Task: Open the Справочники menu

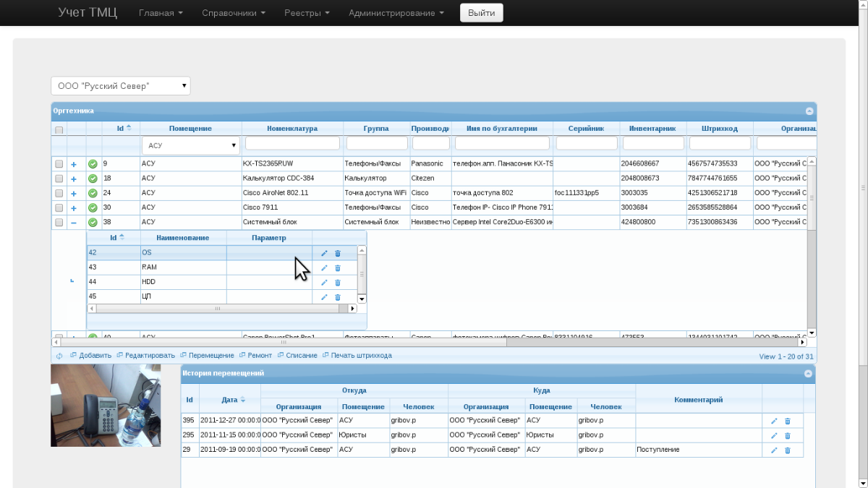Action: (234, 13)
